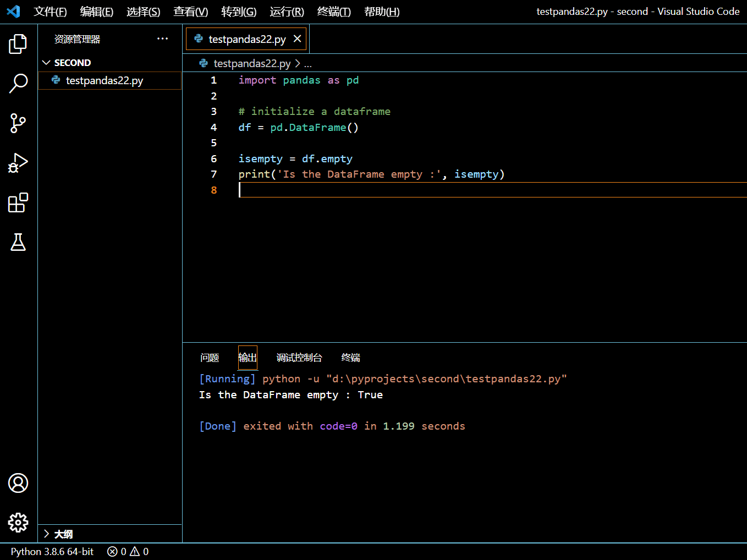This screenshot has width=747, height=560.
Task: Switch to the 问题 panel tab
Action: [210, 358]
